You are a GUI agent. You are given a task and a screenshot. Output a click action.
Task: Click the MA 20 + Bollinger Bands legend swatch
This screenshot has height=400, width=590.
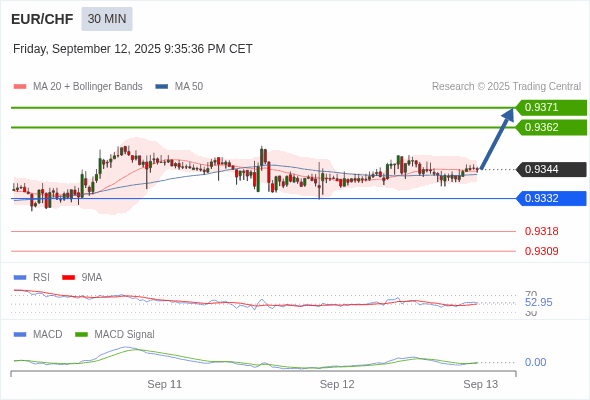pyautogui.click(x=20, y=87)
